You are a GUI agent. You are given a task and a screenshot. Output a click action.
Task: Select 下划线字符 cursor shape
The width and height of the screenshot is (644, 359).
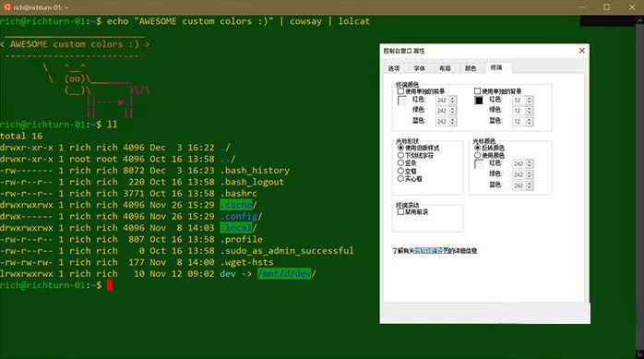(400, 155)
